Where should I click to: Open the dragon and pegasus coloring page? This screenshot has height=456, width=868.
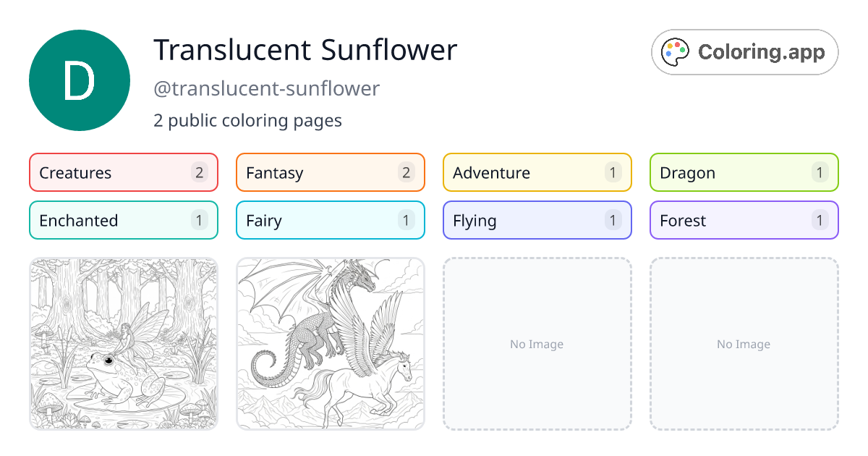tap(331, 344)
